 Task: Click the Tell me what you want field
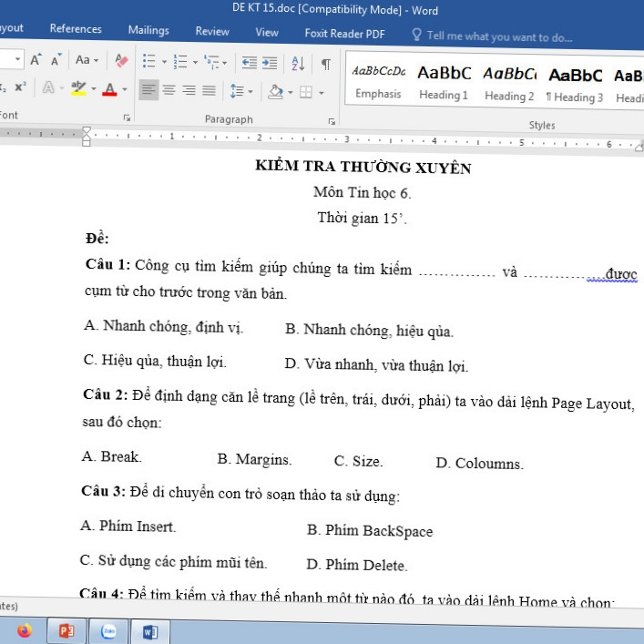(x=499, y=36)
